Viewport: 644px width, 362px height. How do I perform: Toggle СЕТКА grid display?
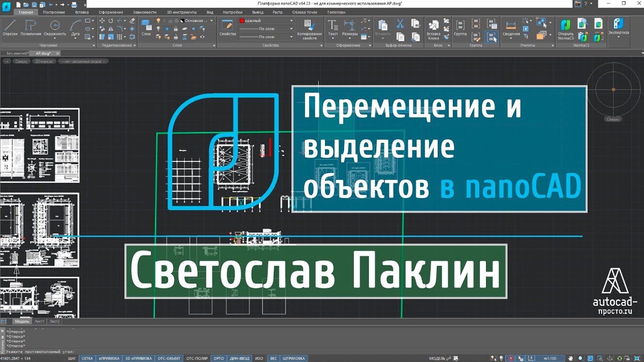88,358
